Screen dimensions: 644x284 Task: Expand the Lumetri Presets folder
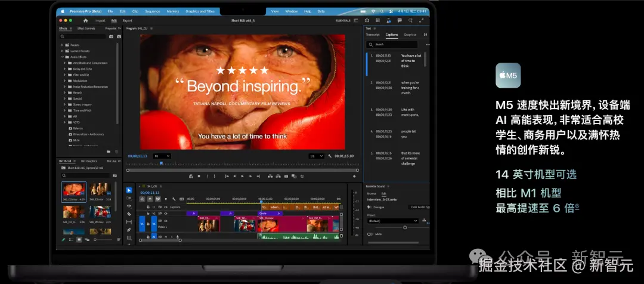coord(62,51)
